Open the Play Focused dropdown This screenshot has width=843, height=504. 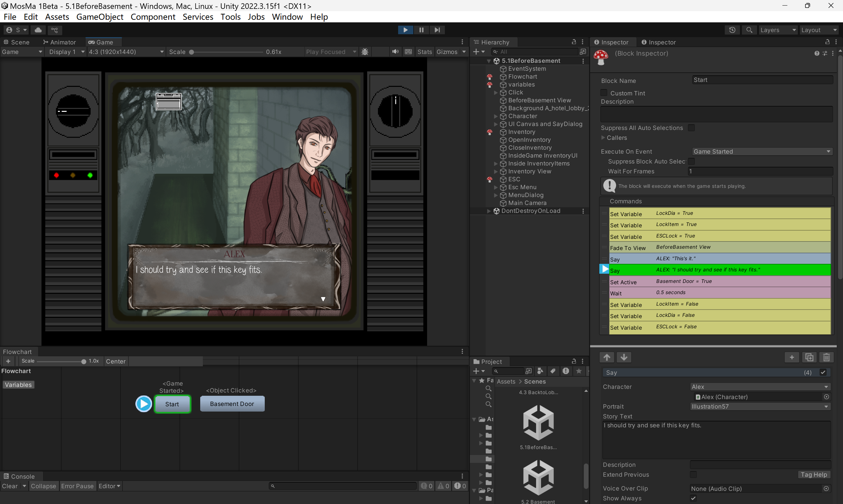[330, 52]
